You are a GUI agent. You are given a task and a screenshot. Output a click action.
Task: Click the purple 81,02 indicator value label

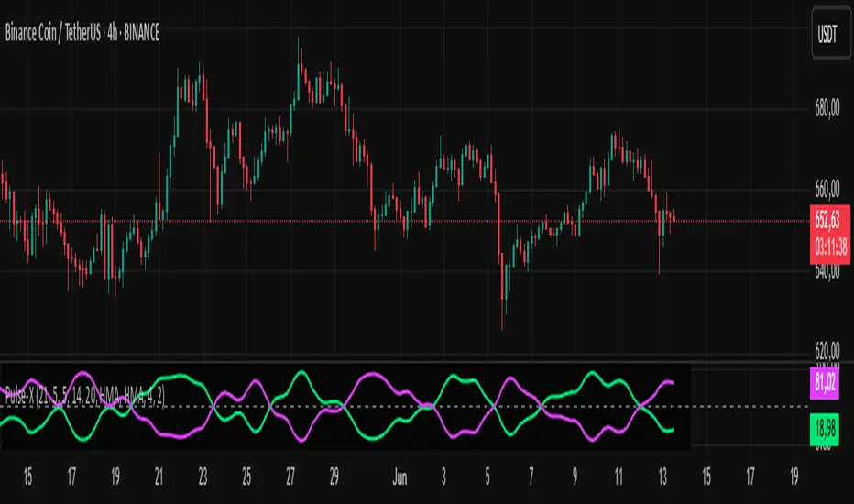click(825, 382)
